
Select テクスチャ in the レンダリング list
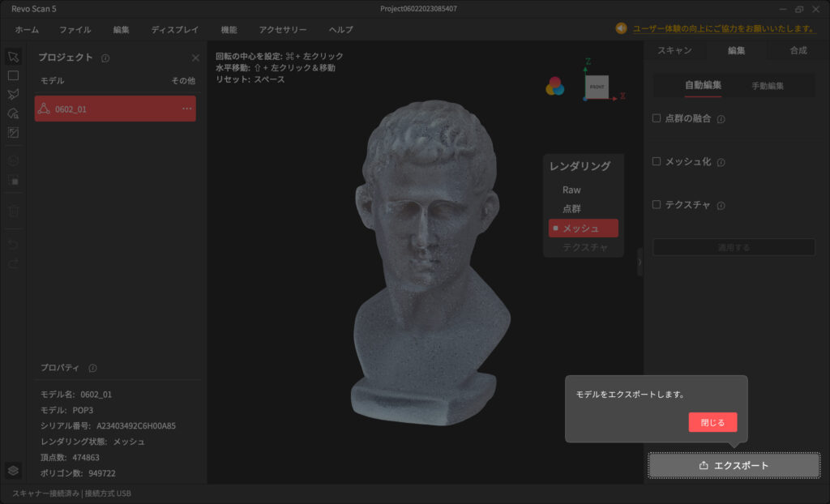pos(584,247)
